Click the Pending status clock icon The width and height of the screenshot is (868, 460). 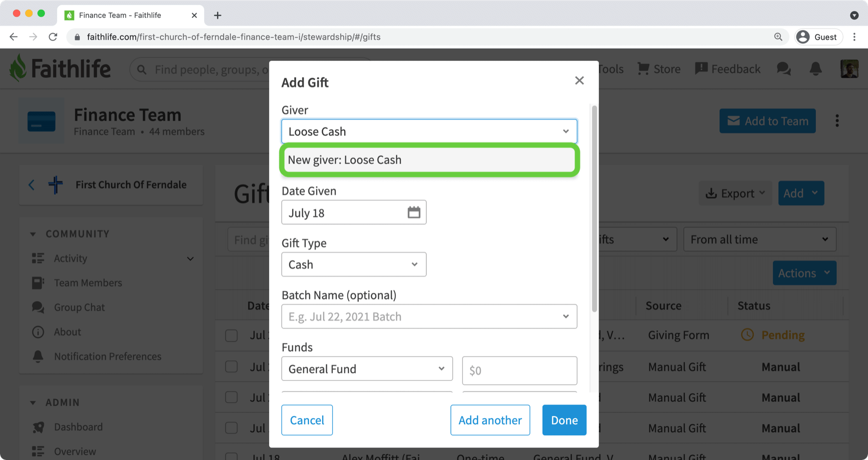point(748,335)
